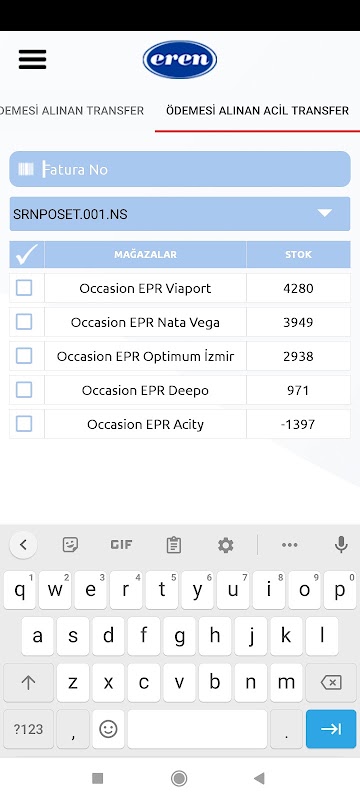
Task: Tap the barcode scan icon
Action: click(x=26, y=169)
